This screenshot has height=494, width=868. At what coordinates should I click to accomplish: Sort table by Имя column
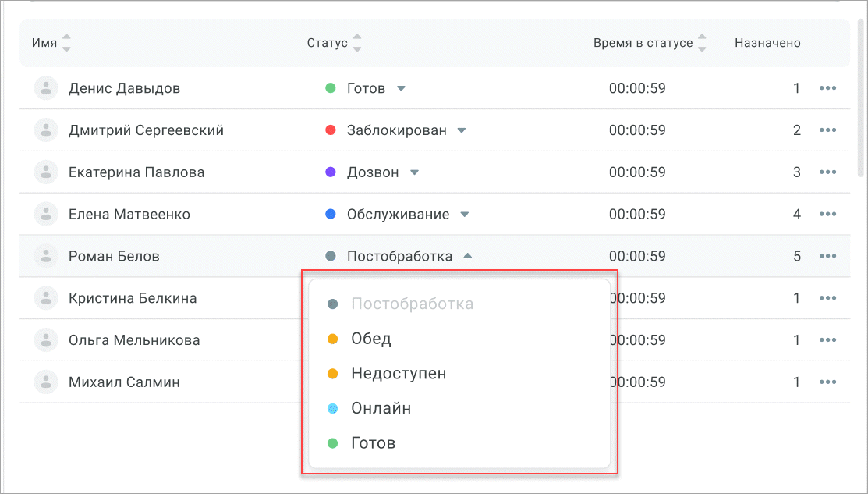click(66, 43)
